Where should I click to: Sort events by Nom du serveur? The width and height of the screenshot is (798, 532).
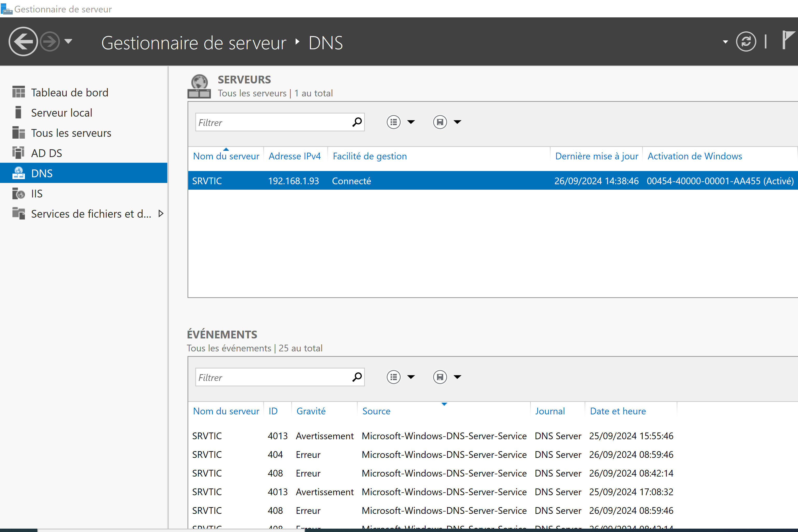pyautogui.click(x=226, y=411)
